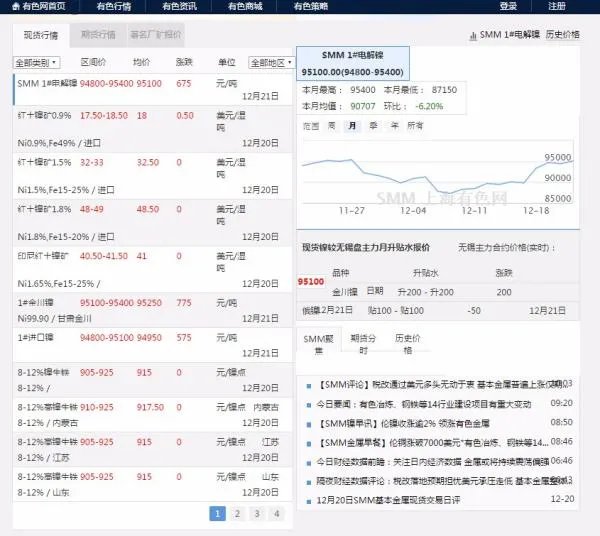Select the 现货行情 tab

point(41,35)
